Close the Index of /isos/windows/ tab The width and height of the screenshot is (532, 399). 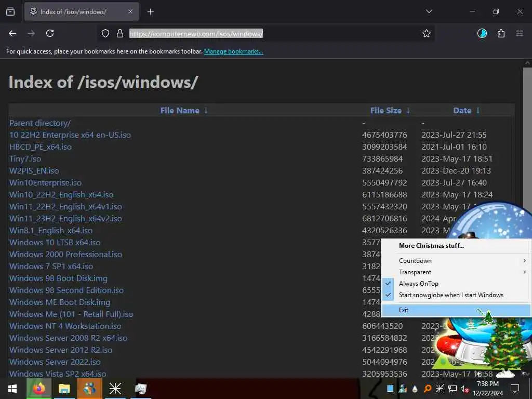(130, 11)
